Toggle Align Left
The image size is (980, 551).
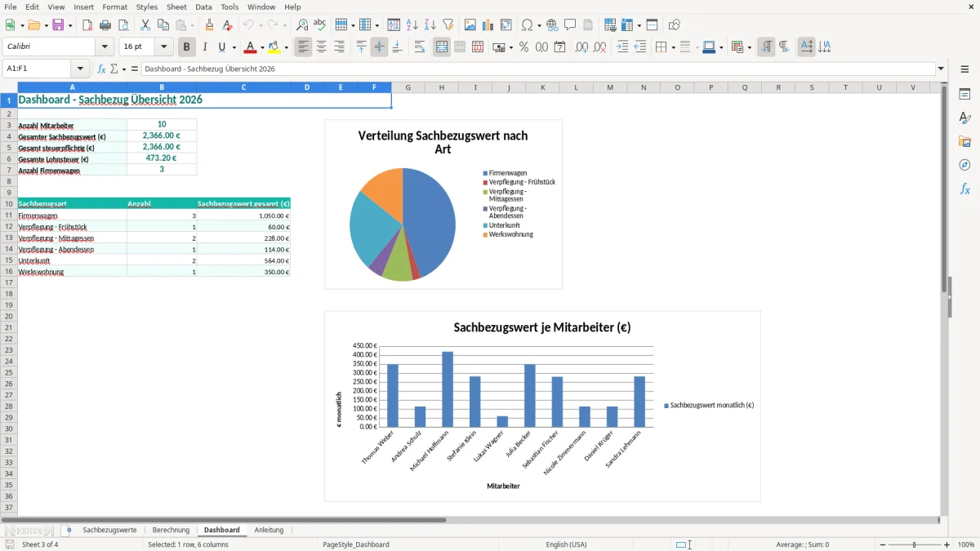[x=303, y=47]
